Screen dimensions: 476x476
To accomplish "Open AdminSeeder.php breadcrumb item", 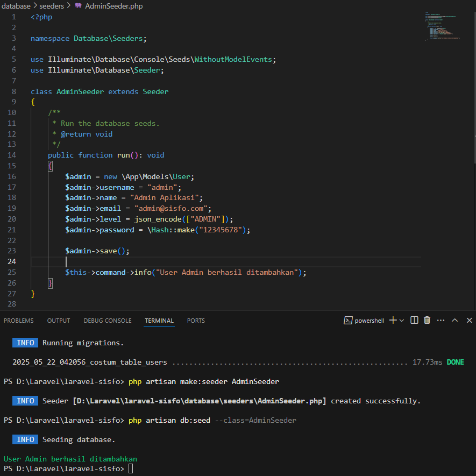I will (x=114, y=6).
